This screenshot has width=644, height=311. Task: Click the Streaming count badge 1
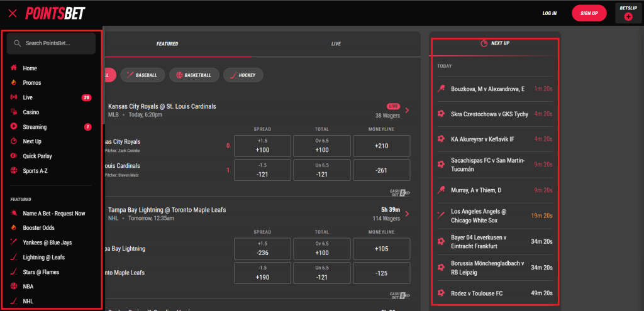(88, 127)
